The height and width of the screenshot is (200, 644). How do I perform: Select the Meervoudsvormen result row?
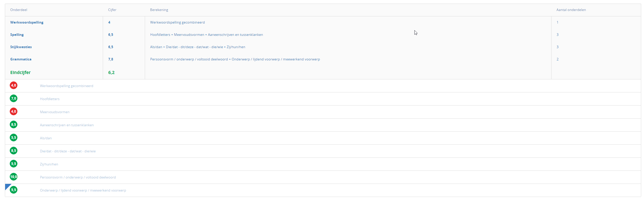pyautogui.click(x=55, y=112)
